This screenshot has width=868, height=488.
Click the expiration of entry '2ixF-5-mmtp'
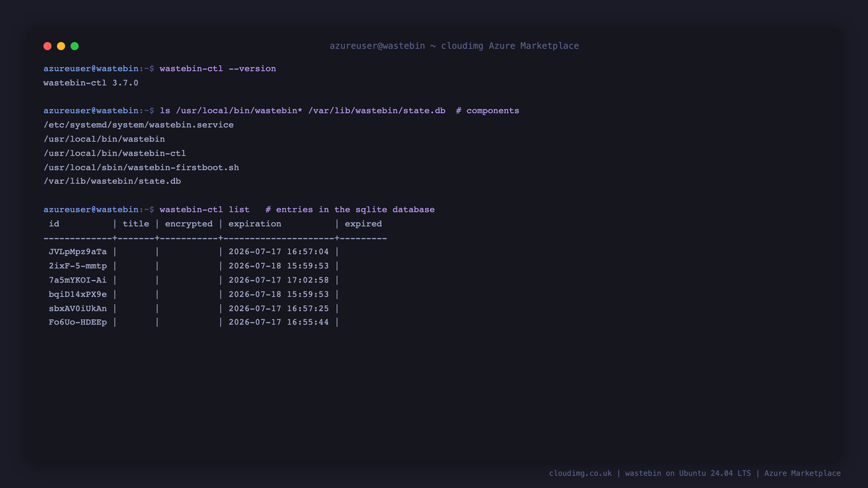point(279,266)
